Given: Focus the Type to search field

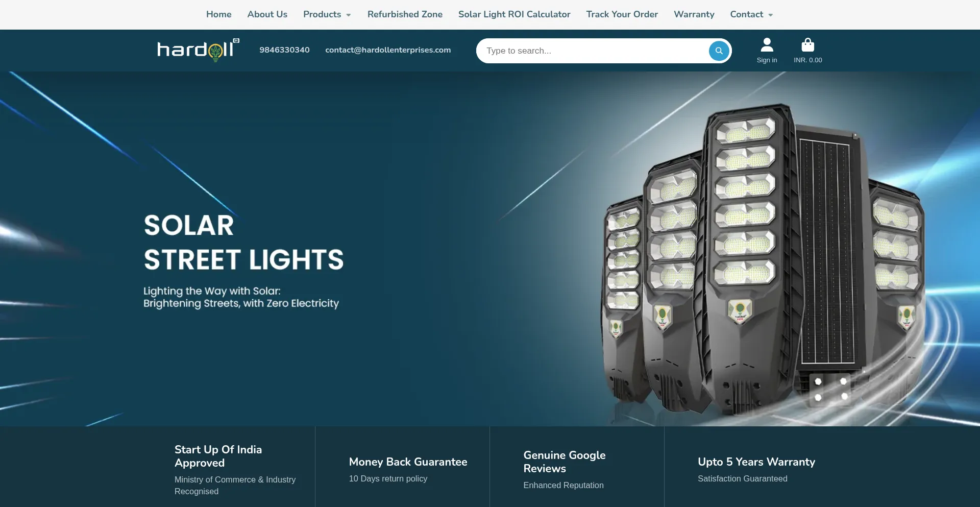Looking at the screenshot, I should click(x=592, y=51).
